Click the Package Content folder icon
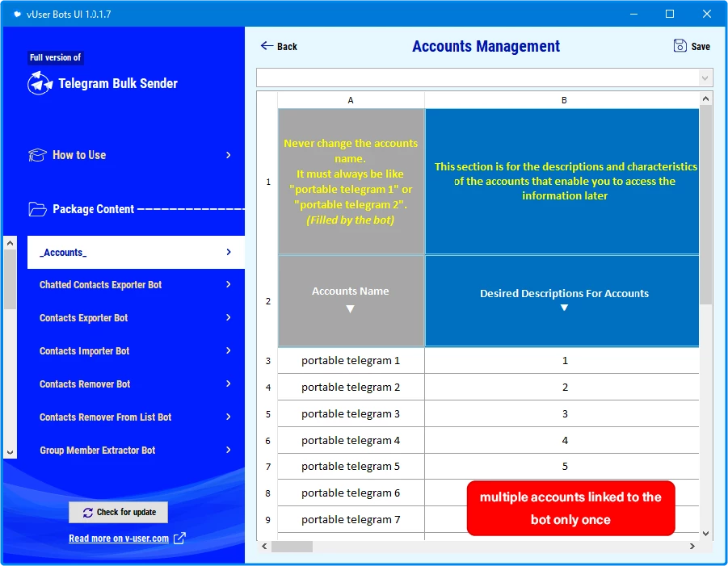The width and height of the screenshot is (728, 566). [x=37, y=209]
